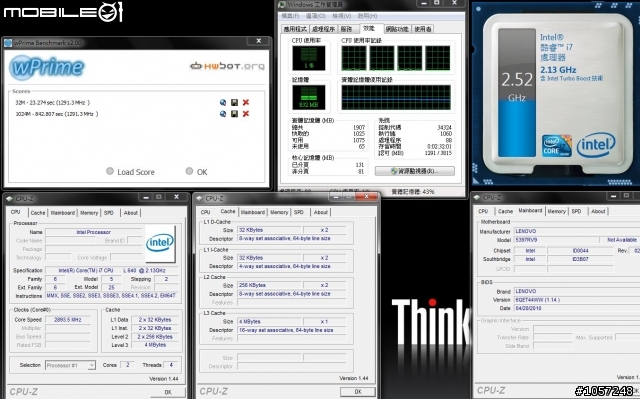This screenshot has width=640, height=399.
Task: Click the Manufacturer field showing LENOVO
Action: coord(576,231)
